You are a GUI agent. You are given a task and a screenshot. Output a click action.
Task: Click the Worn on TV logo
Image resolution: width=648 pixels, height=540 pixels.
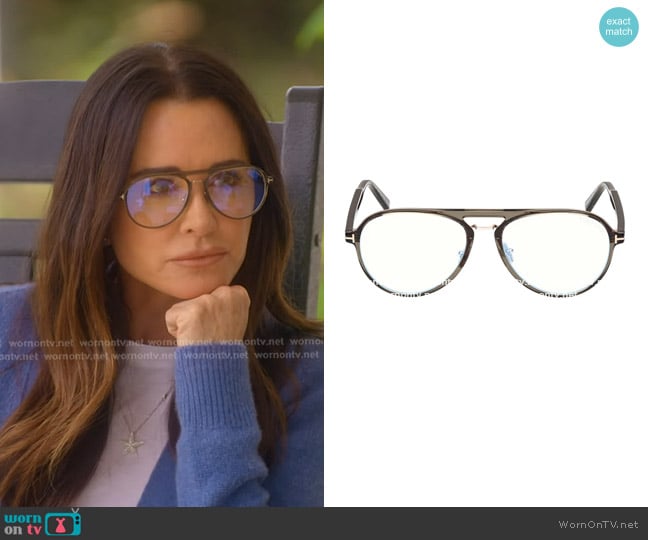point(42,523)
